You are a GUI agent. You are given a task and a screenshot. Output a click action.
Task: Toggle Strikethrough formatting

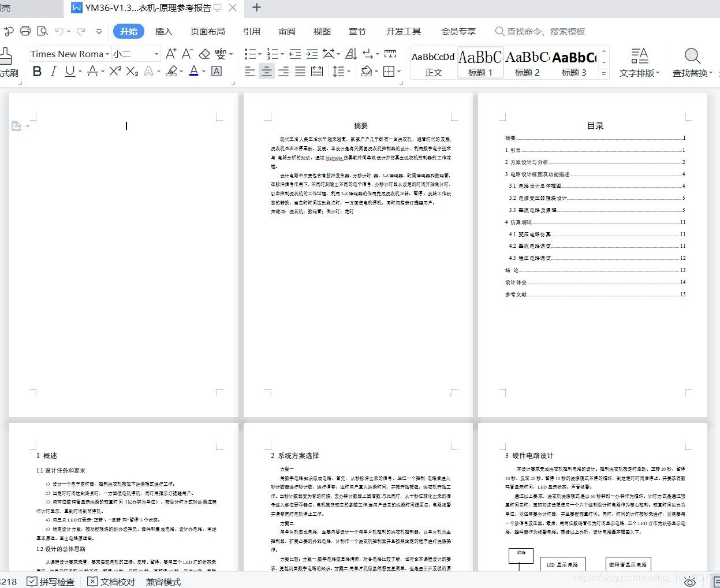92,71
